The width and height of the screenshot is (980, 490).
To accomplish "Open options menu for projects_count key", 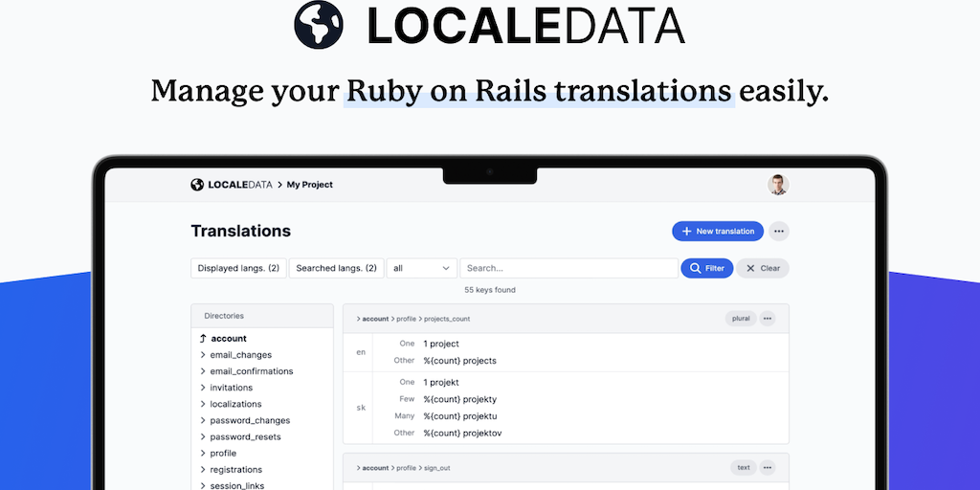I will [x=768, y=318].
